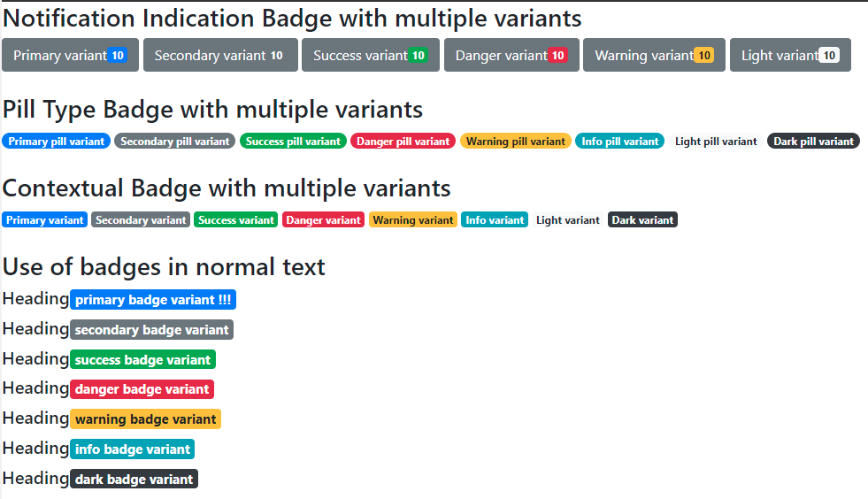868x499 pixels.
Task: Click the Info pill variant badge
Action: [619, 142]
